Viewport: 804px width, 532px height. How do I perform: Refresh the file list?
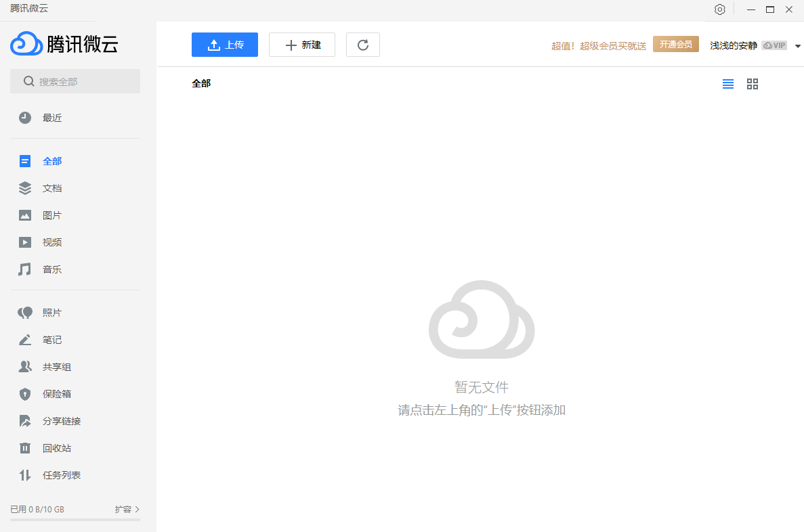coord(363,44)
